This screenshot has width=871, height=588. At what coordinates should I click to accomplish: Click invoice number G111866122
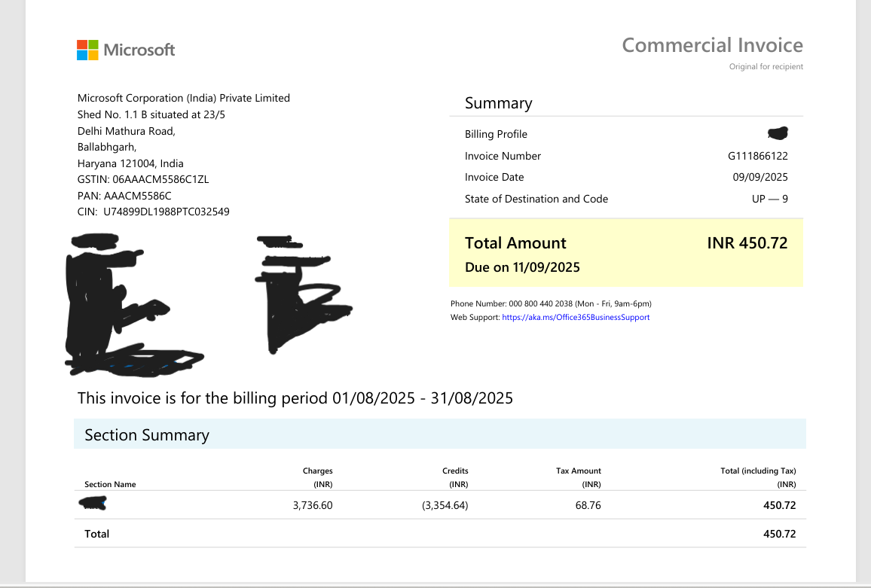(758, 156)
